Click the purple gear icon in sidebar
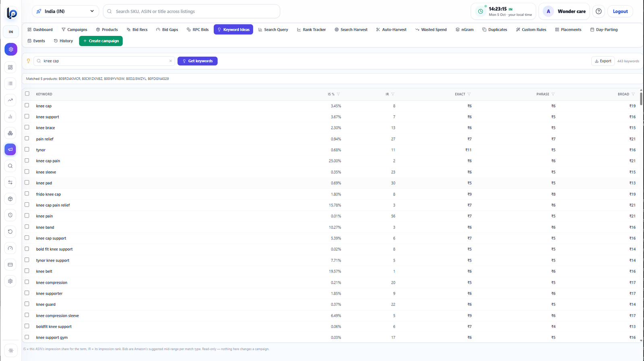This screenshot has height=361, width=644. (x=11, y=49)
